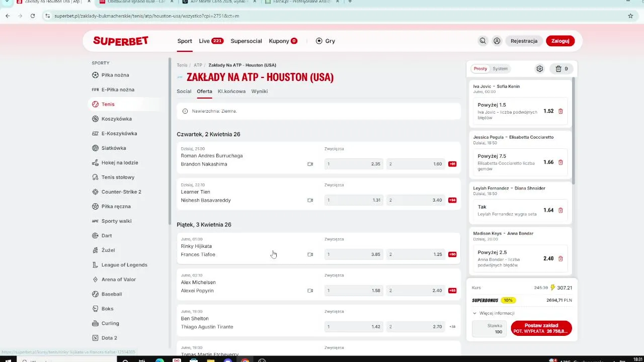Click the bet slip scrollbar

574,131
